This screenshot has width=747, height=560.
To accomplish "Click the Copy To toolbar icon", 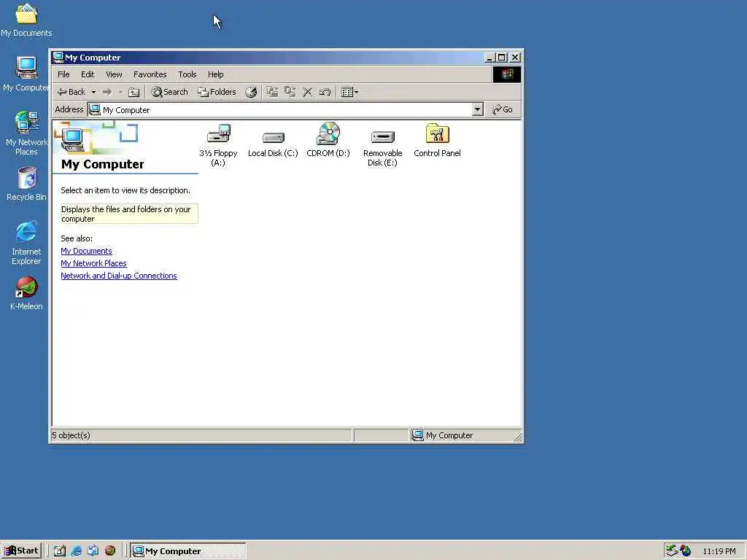I will (x=290, y=92).
